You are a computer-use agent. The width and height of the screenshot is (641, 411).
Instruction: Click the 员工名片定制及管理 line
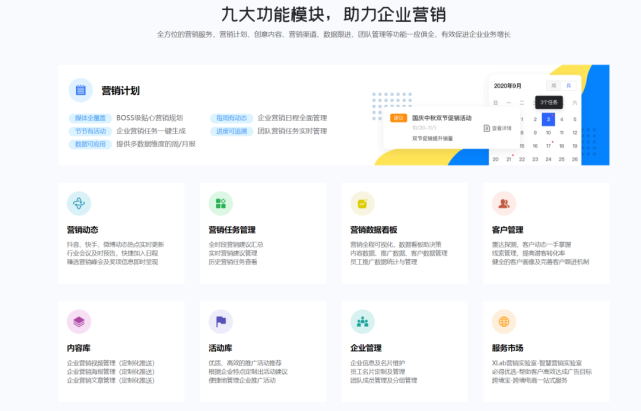(x=378, y=372)
